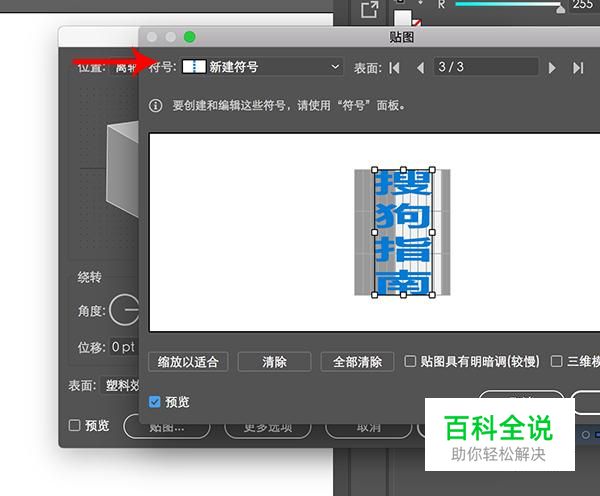Click the 角度 angle dial
The image size is (600, 496).
click(x=124, y=310)
